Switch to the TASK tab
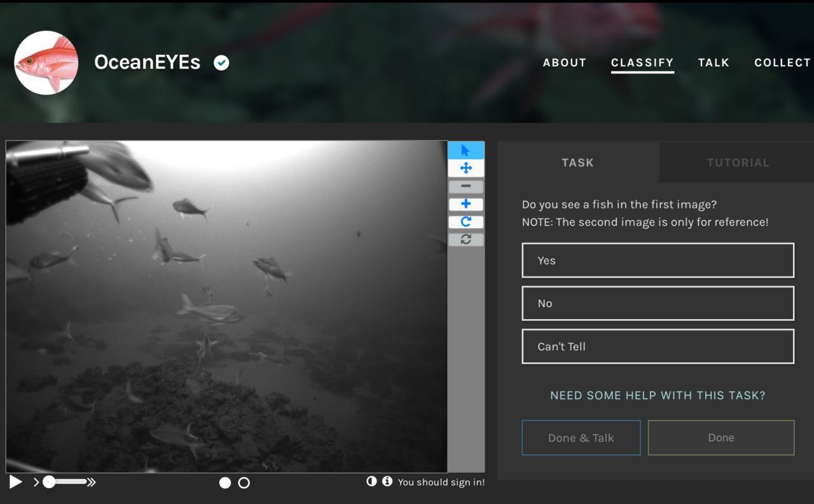 (x=578, y=163)
